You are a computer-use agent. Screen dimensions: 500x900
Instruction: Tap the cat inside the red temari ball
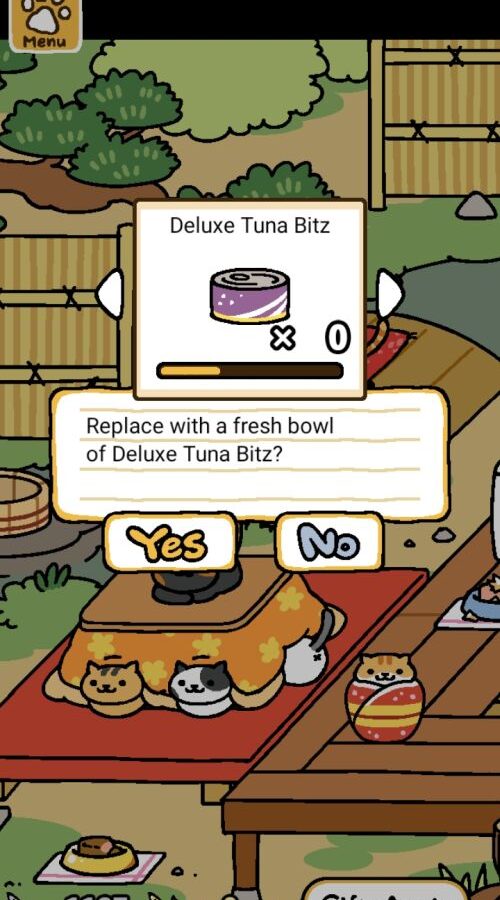tap(385, 697)
